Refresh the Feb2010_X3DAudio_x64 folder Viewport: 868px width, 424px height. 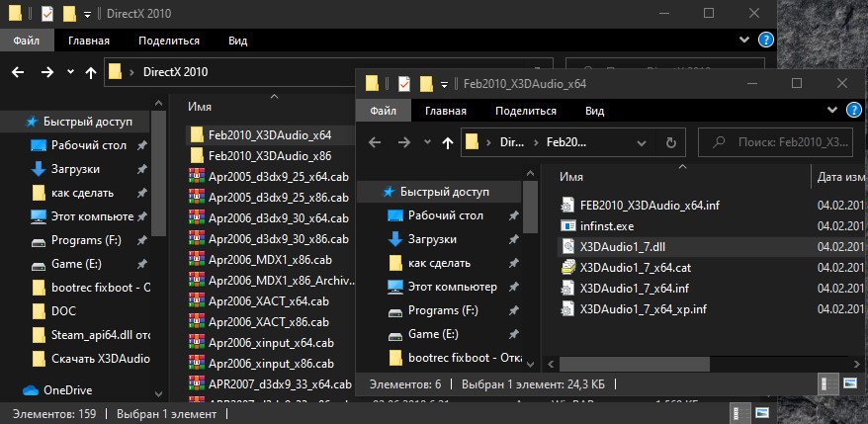671,142
